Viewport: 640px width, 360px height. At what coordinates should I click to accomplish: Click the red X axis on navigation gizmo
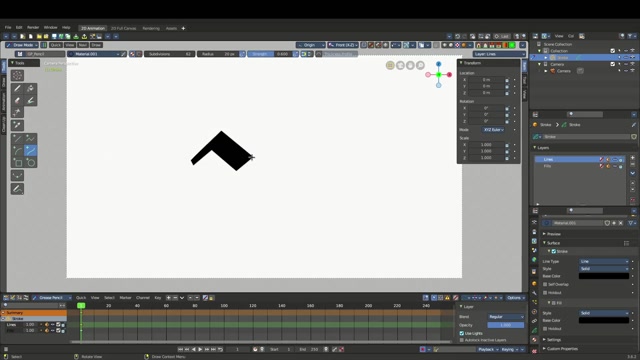pyautogui.click(x=449, y=75)
